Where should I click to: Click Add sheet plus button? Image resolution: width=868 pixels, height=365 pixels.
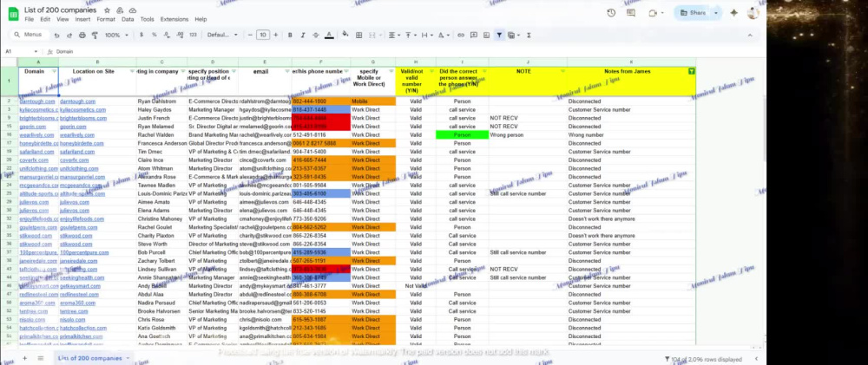pos(24,358)
